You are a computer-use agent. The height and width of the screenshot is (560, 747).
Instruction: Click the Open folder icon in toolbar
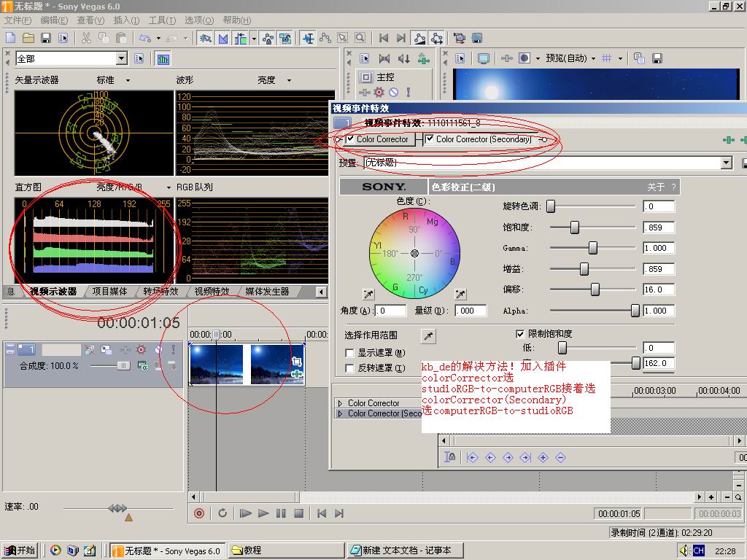pos(28,38)
